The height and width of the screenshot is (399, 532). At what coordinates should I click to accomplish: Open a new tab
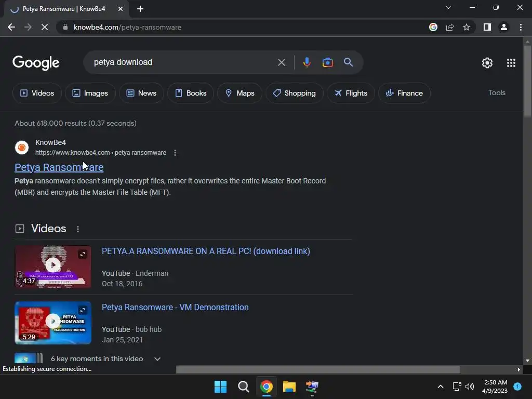[140, 9]
